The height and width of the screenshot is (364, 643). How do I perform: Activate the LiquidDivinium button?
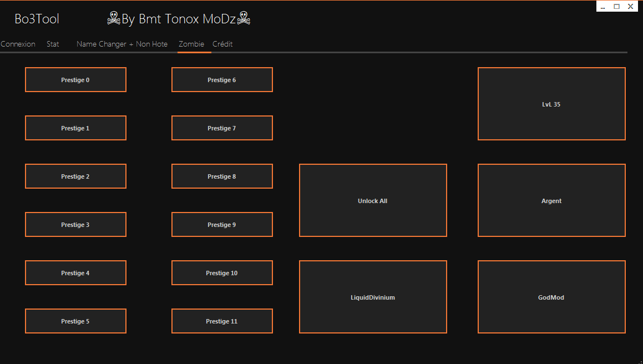373,297
